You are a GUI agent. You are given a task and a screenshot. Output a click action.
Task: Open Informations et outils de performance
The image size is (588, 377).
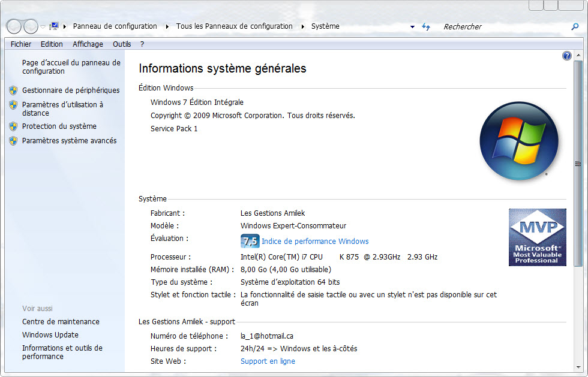(62, 352)
